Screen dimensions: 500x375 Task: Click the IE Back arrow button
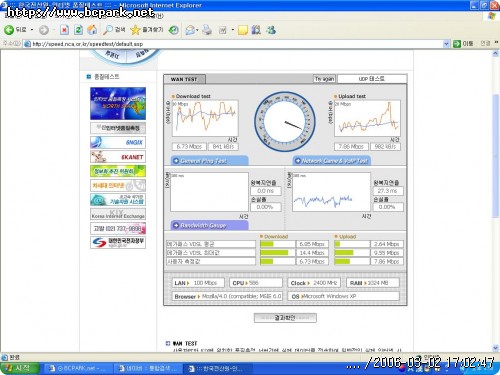(15, 30)
